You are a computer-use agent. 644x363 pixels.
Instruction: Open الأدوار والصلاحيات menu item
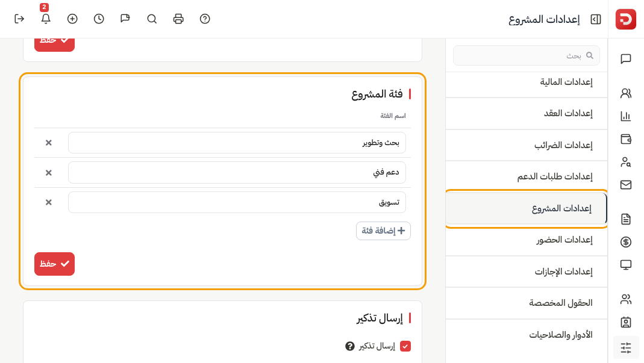pyautogui.click(x=526, y=335)
